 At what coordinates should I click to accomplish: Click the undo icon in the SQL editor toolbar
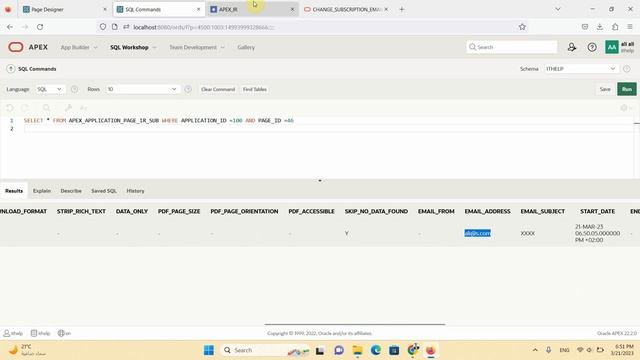click(x=10, y=108)
